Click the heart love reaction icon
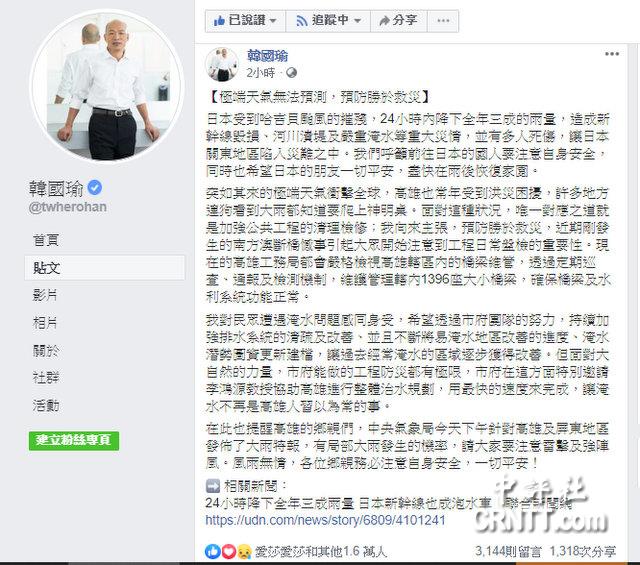Viewport: 640px width, 565px height. pyautogui.click(x=228, y=552)
